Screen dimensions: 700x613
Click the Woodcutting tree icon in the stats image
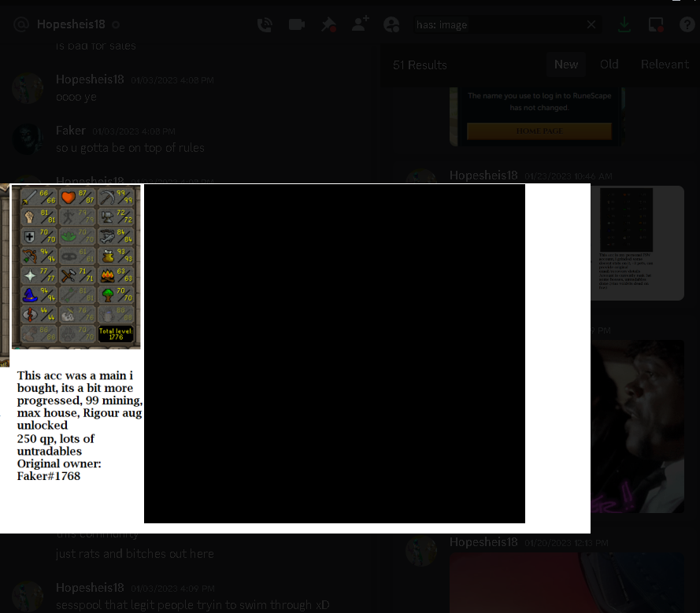click(x=108, y=295)
